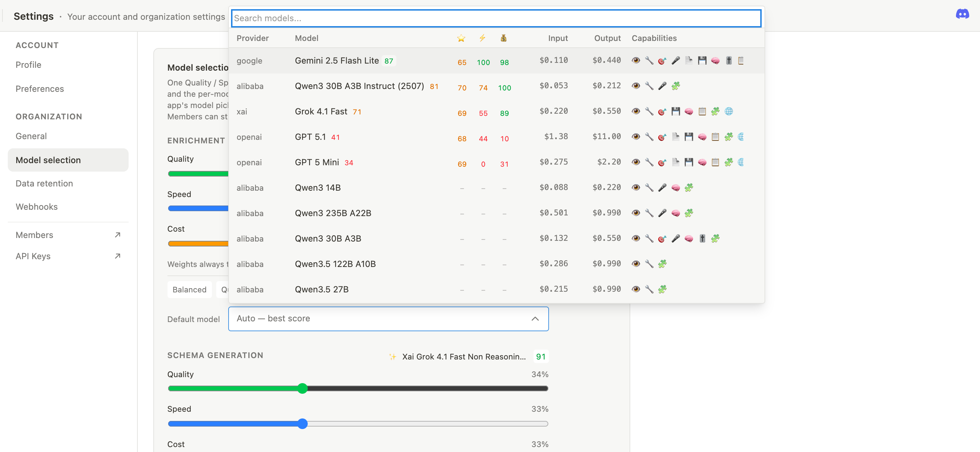Click the brain icon in Gemini 2.5 Flash Lite row
This screenshot has width=980, height=452.
pyautogui.click(x=715, y=60)
